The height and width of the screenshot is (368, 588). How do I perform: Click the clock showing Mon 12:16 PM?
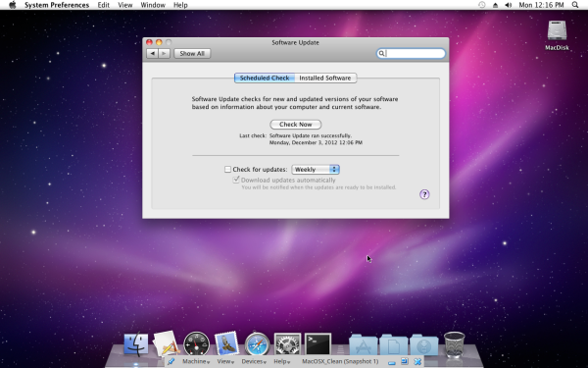(x=541, y=5)
